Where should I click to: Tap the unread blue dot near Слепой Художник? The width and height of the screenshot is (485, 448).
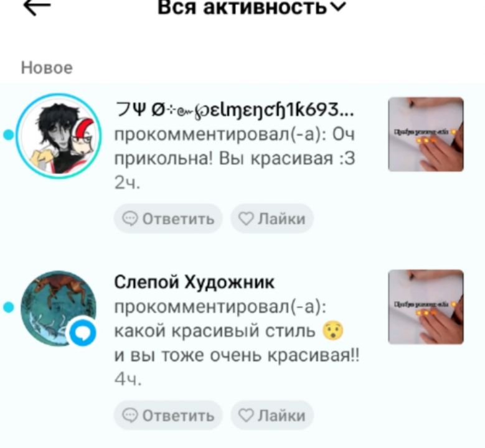point(9,307)
